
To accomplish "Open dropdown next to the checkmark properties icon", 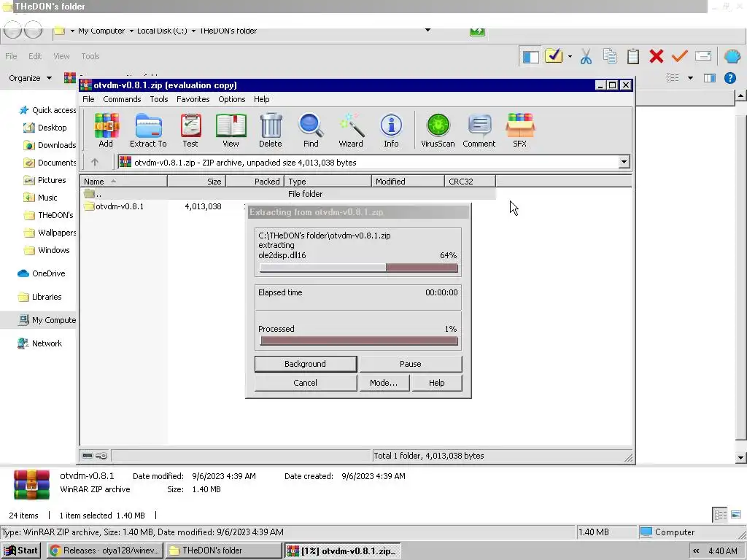I will point(570,56).
